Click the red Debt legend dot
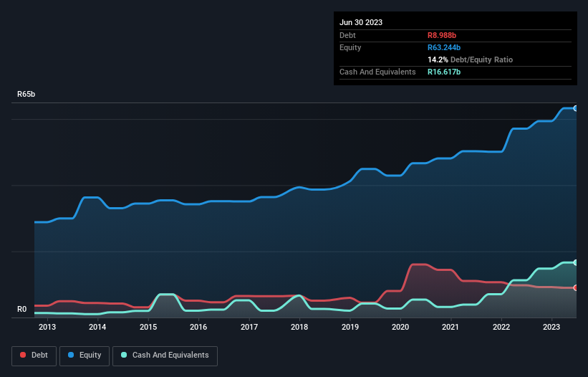Screen dimensions: 588x377 [x=24, y=355]
